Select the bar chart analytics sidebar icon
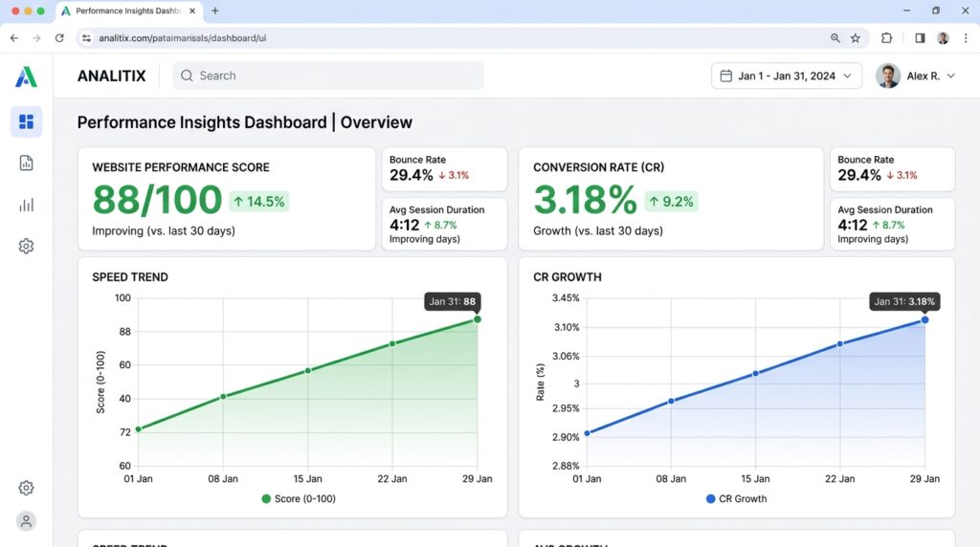 pos(26,205)
